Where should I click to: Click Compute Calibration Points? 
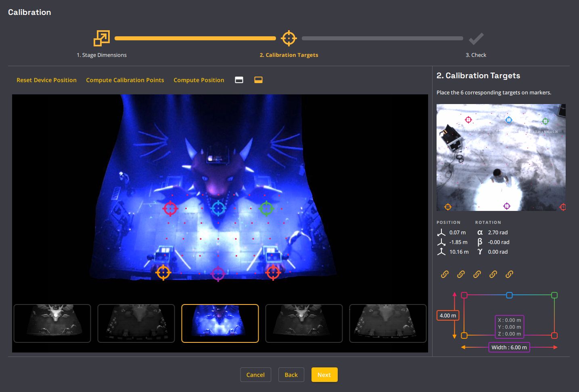(x=125, y=80)
